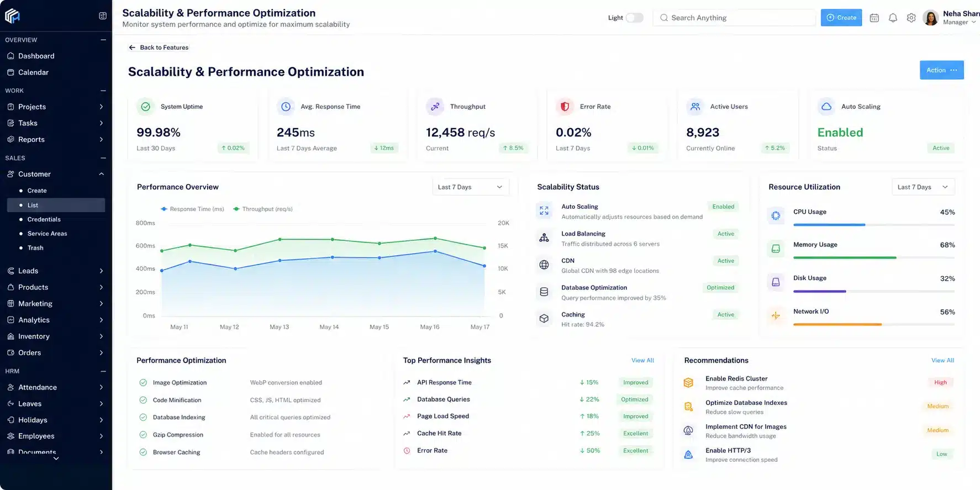Image resolution: width=980 pixels, height=490 pixels.
Task: Click Auto Scaling cloud icon
Action: click(x=826, y=107)
